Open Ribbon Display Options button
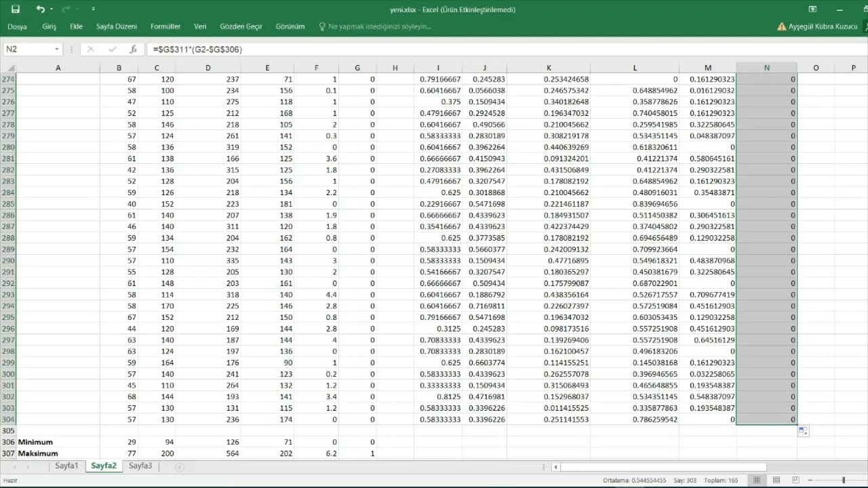868x488 pixels. pos(812,9)
